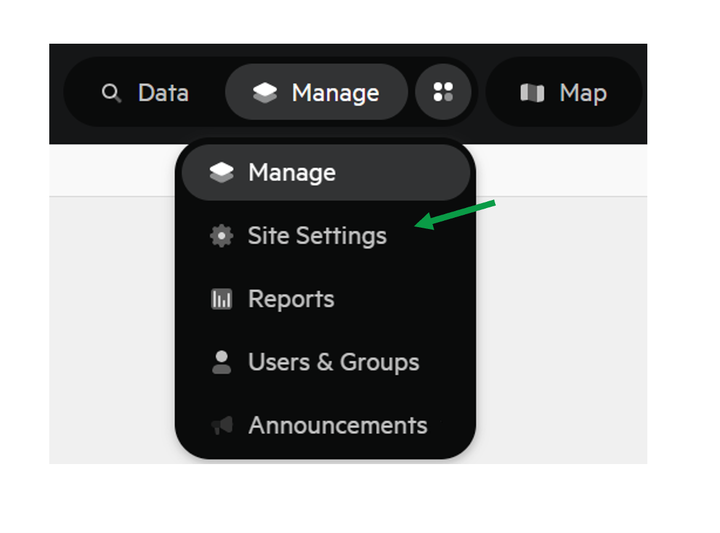
Task: Click the stacked layers icon in top Manage tab
Action: tap(265, 93)
